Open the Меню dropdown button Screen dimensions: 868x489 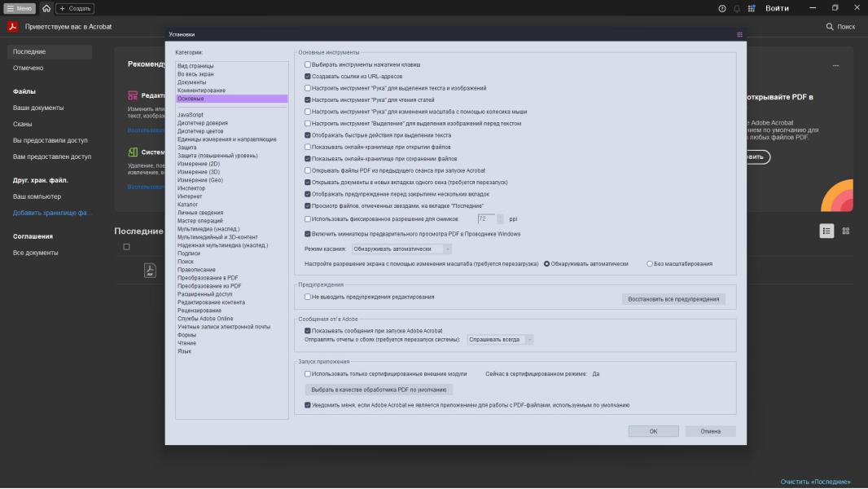click(20, 8)
